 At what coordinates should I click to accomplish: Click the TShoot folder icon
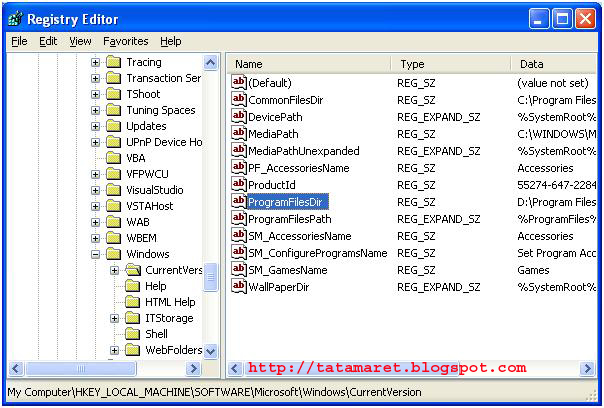click(114, 94)
